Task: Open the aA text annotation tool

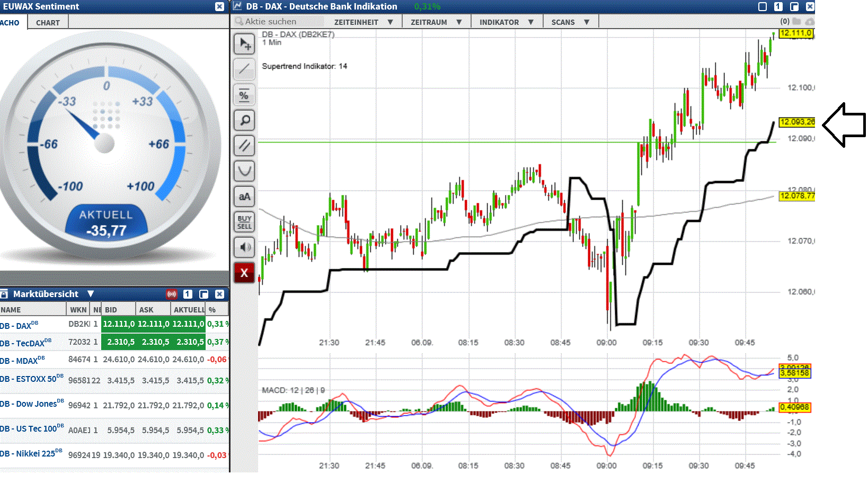Action: pos(244,196)
